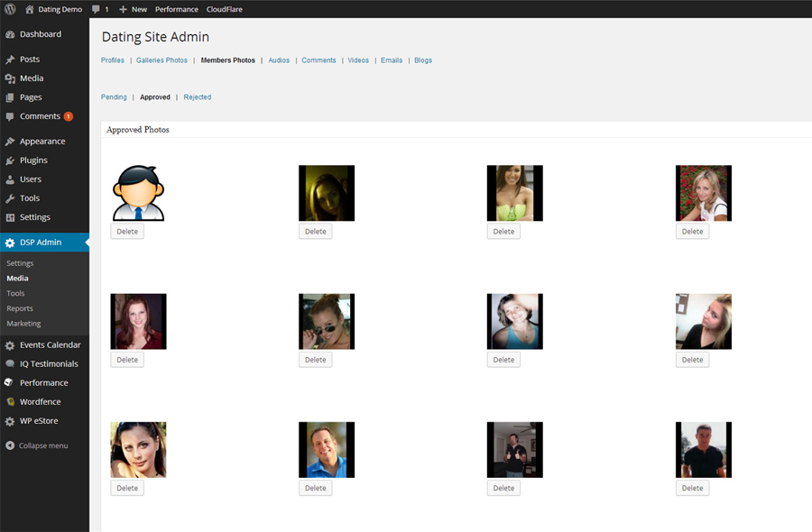Click the Dashboard gauge icon
812x532 pixels.
(x=10, y=34)
